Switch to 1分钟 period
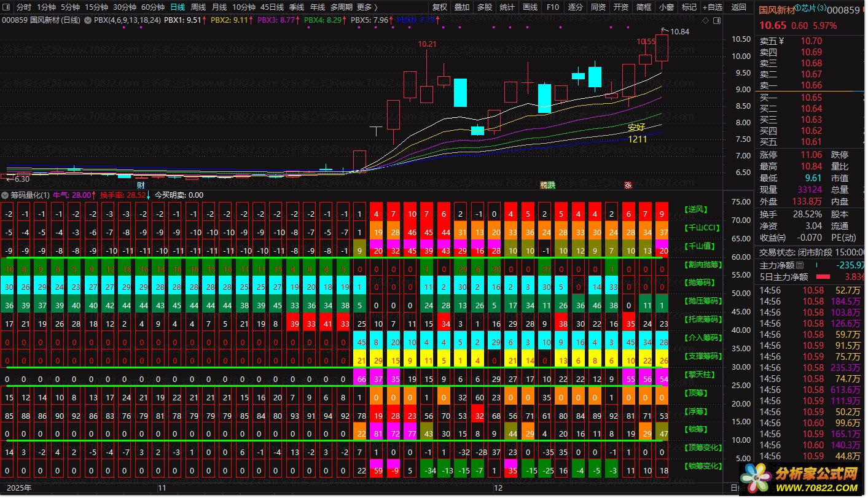 tap(46, 7)
